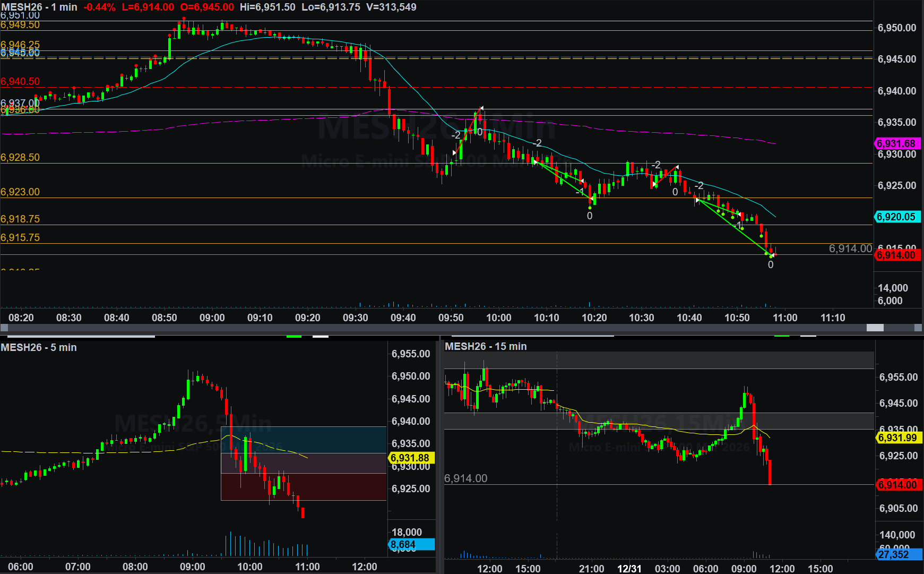Select the cyan 6,920.05 price marker
This screenshot has height=574, width=924.
point(896,217)
